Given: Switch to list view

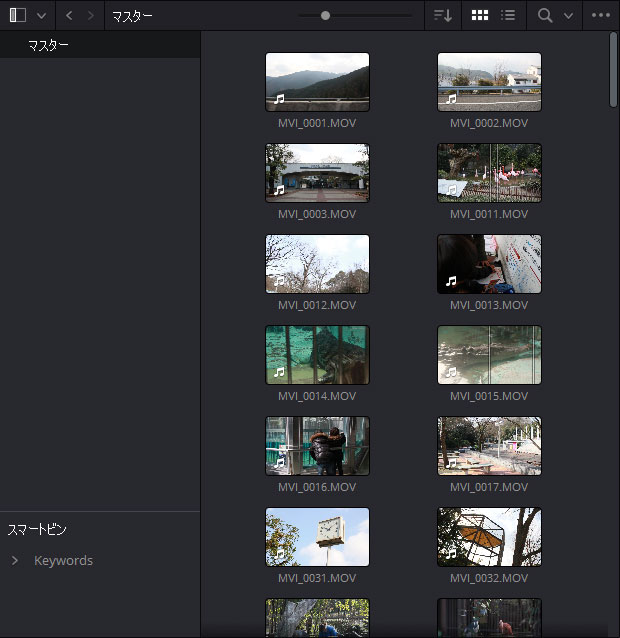Looking at the screenshot, I should (x=508, y=16).
